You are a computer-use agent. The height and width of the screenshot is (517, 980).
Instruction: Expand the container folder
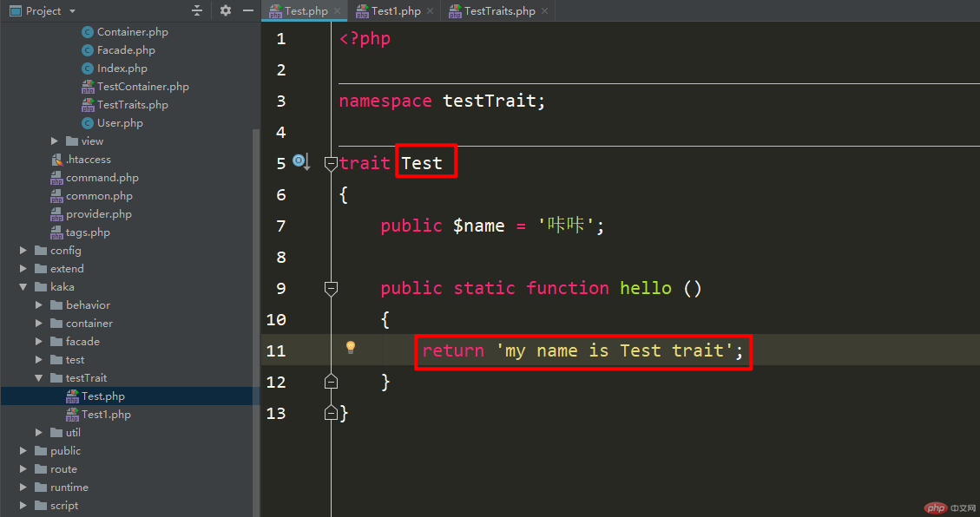coord(39,323)
